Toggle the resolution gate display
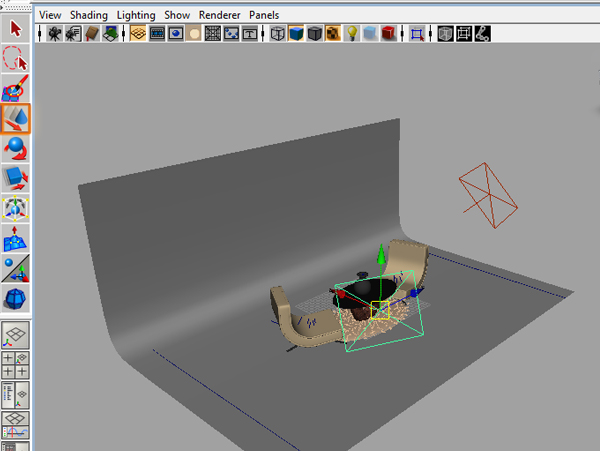This screenshot has height=451, width=600. tap(176, 34)
